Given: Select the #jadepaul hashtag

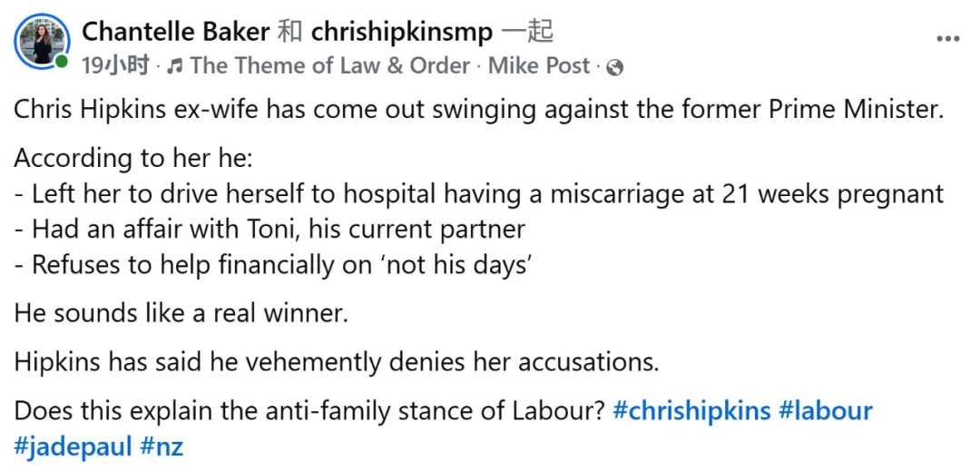Looking at the screenshot, I should pos(65,447).
